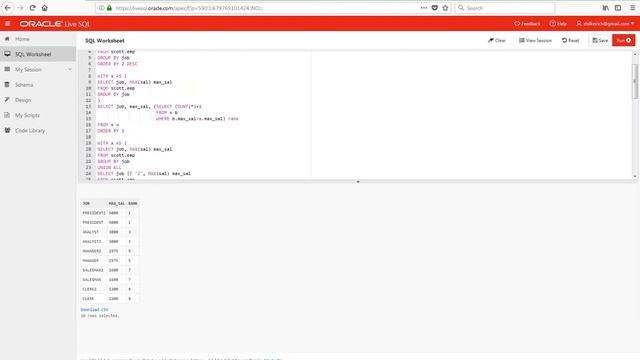Click the green padlock security icon
Viewport: 640px width, 360px height.
point(109,8)
